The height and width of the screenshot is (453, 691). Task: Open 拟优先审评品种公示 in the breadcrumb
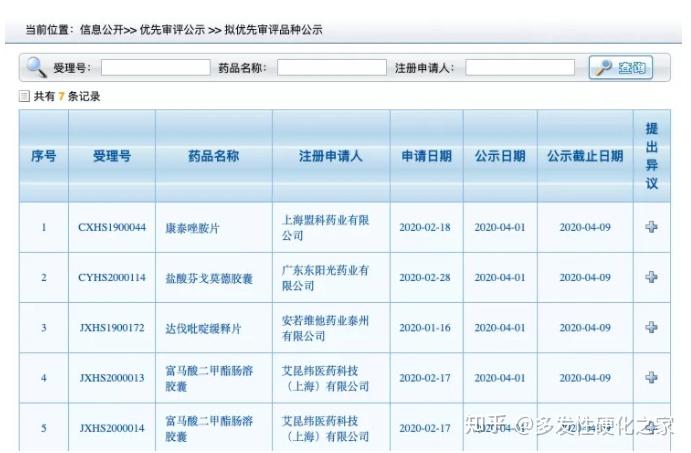click(273, 30)
